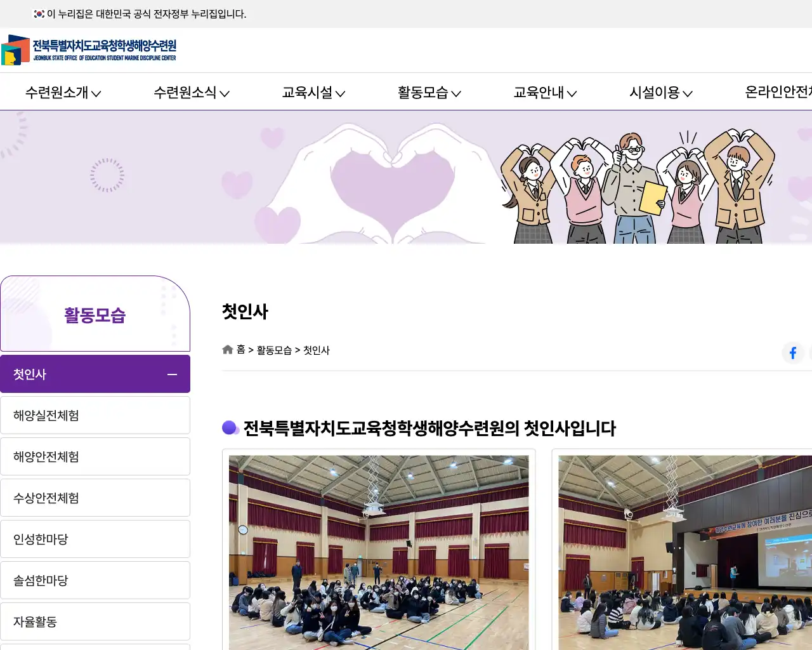
Task: Click the Facebook share icon
Action: [793, 353]
